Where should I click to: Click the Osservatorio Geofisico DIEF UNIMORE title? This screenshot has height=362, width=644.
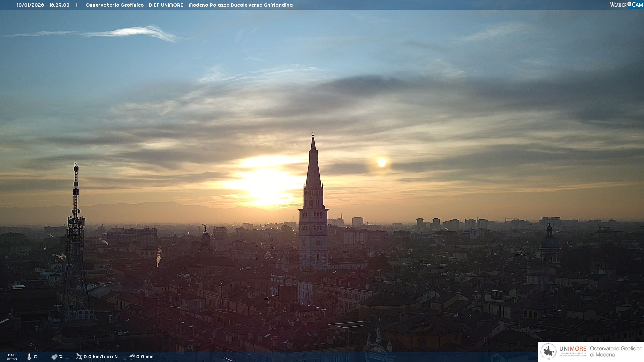click(x=189, y=5)
